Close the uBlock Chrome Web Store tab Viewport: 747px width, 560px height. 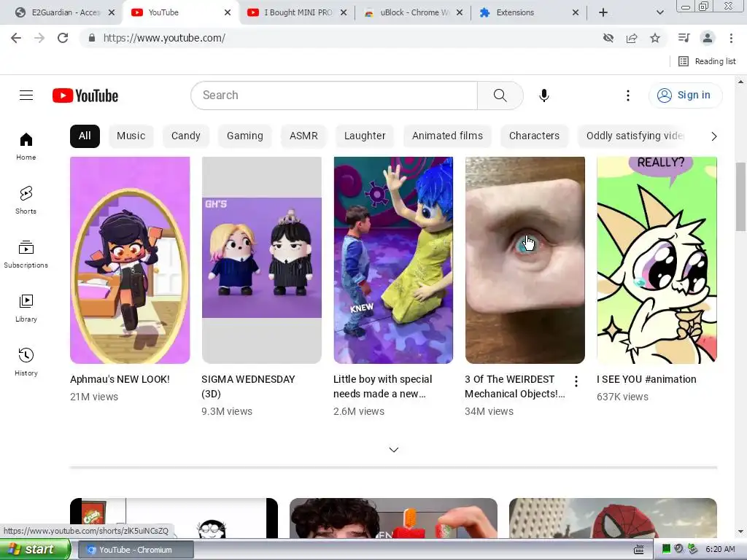pos(460,12)
